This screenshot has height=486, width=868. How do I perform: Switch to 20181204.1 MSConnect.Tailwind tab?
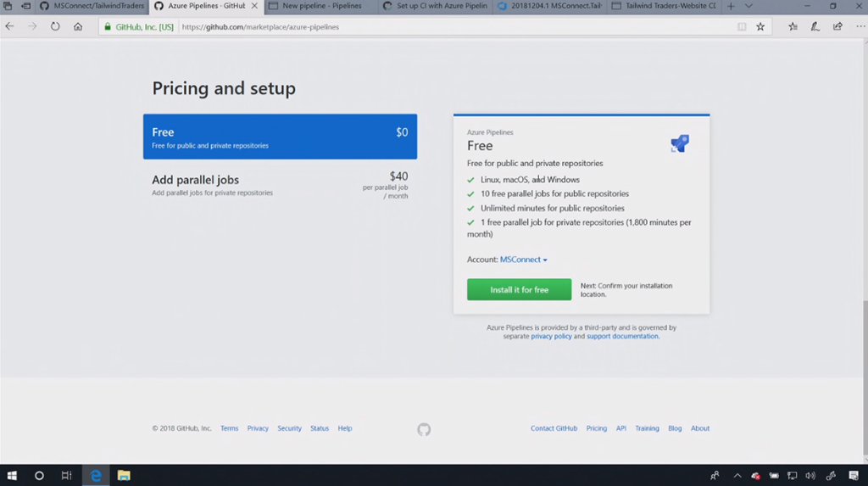point(549,6)
